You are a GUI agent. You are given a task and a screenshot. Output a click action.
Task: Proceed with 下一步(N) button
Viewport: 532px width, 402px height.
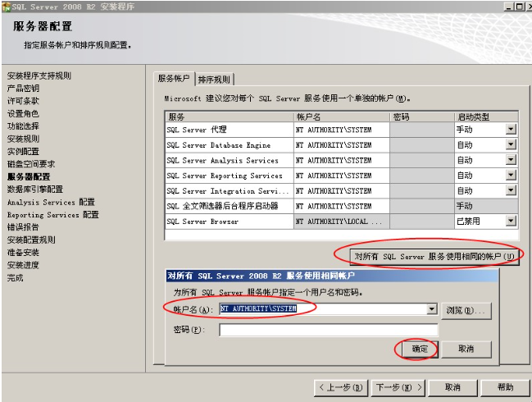(399, 387)
